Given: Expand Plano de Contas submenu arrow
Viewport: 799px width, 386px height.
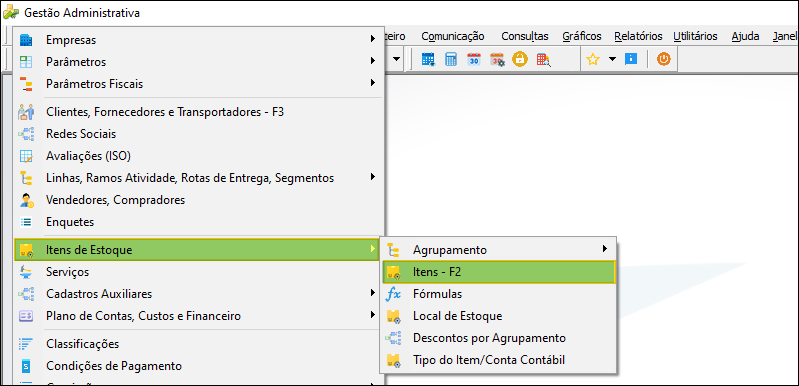Looking at the screenshot, I should 373,314.
